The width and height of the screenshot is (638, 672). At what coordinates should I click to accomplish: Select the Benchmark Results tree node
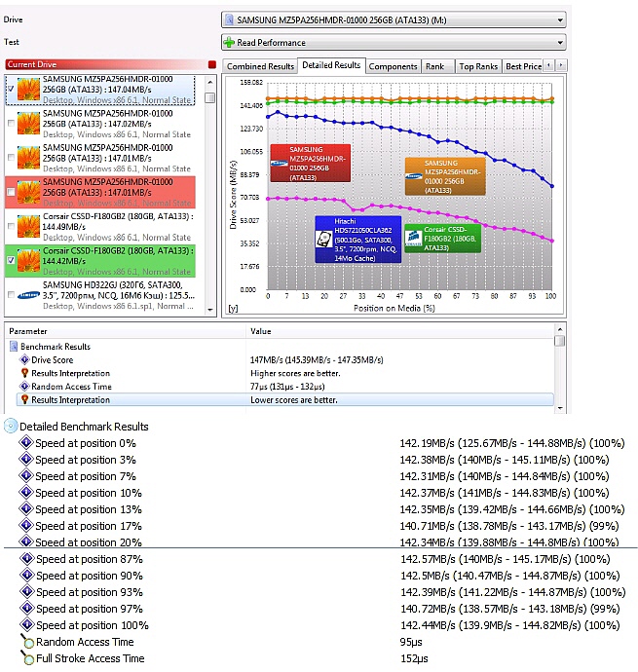56,347
